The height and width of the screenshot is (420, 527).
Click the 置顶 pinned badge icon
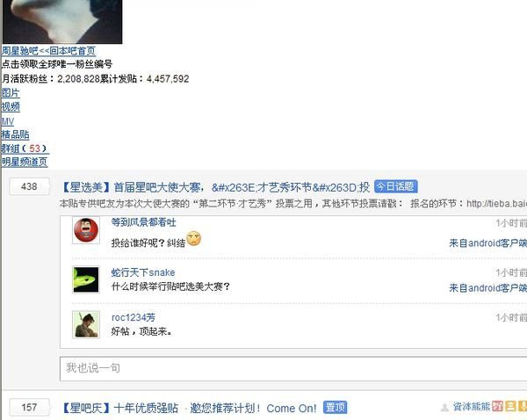336,407
